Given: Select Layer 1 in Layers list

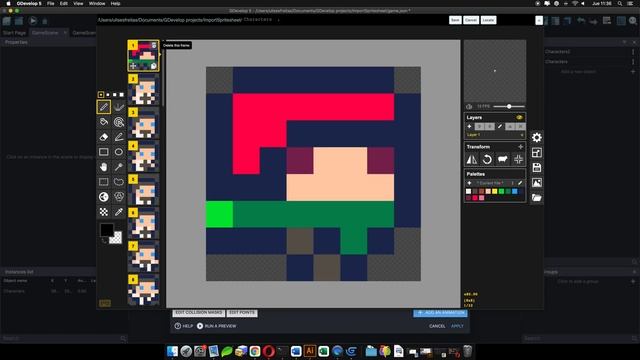Looking at the screenshot, I should (495, 135).
